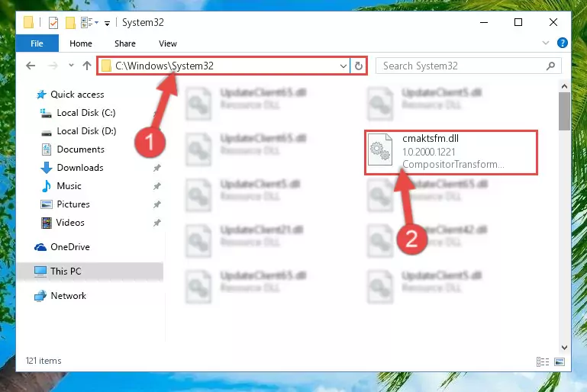Image resolution: width=587 pixels, height=392 pixels.
Task: Switch to the View ribbon tab
Action: tap(168, 43)
